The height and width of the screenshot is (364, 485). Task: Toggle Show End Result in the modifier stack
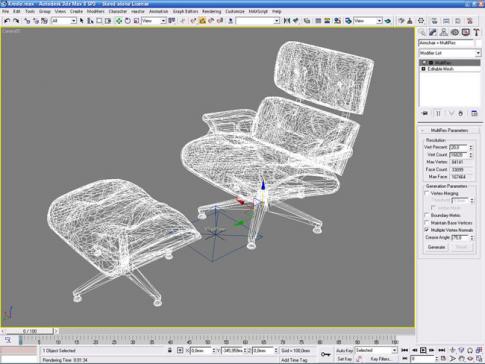tap(438, 113)
